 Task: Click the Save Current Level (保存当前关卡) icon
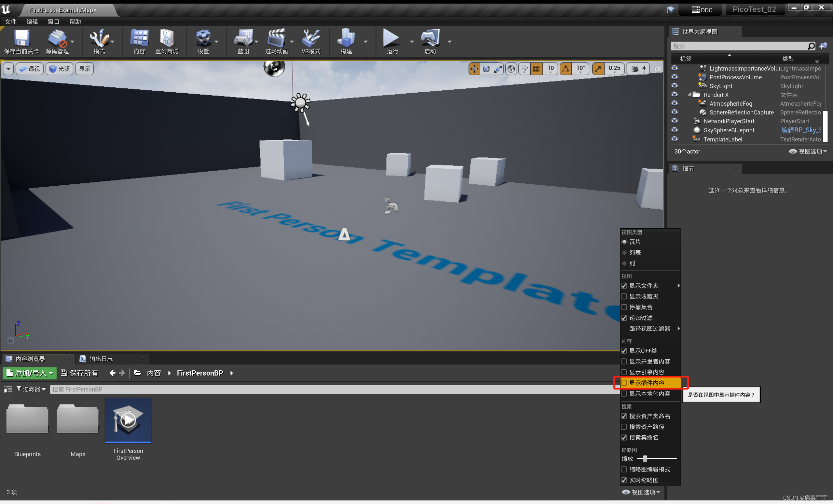[x=21, y=38]
